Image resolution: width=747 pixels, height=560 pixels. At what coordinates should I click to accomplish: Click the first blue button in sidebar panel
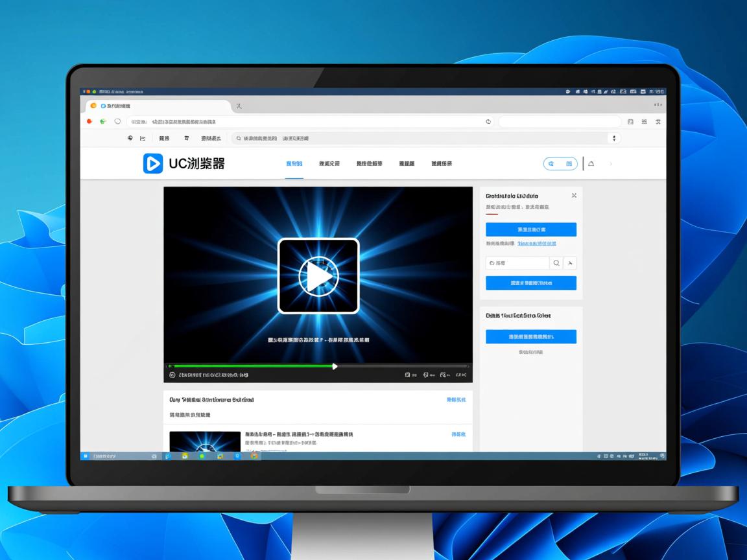[x=530, y=229]
